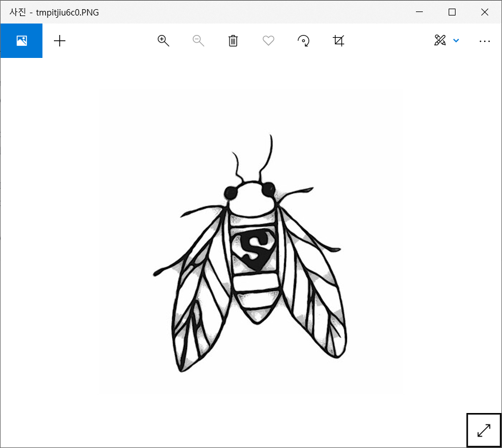Maximize the Photos window
This screenshot has height=448, width=502.
[x=452, y=12]
